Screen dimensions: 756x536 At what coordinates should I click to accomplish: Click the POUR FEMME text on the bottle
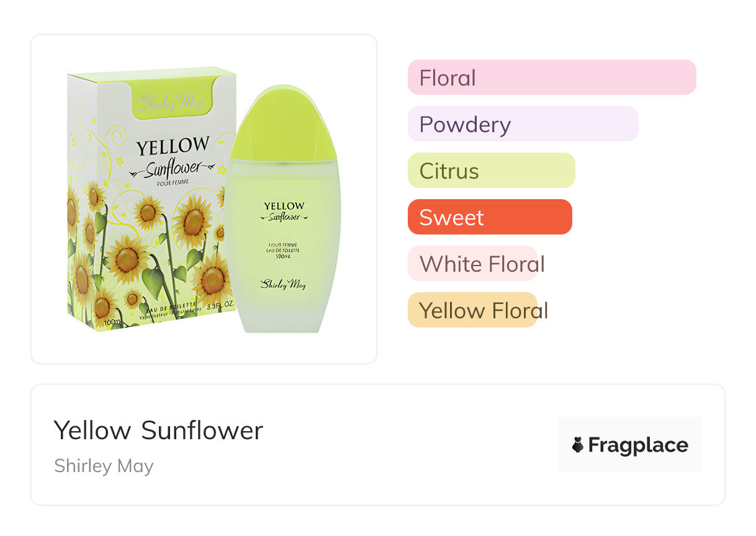(x=283, y=244)
